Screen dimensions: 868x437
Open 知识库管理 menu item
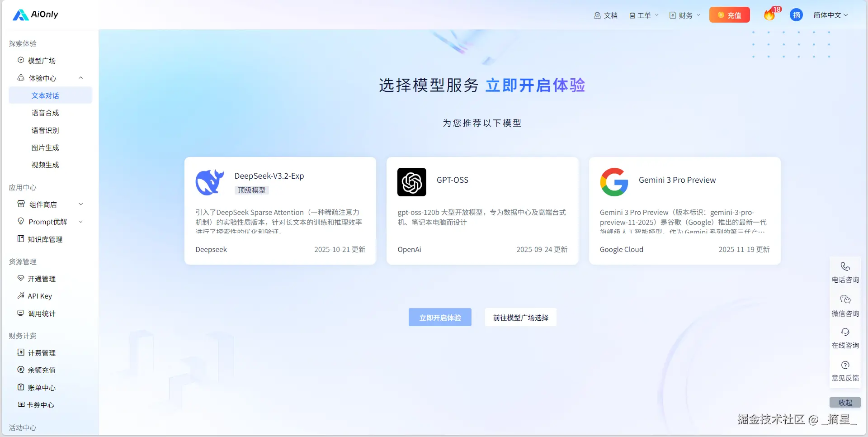(45, 239)
